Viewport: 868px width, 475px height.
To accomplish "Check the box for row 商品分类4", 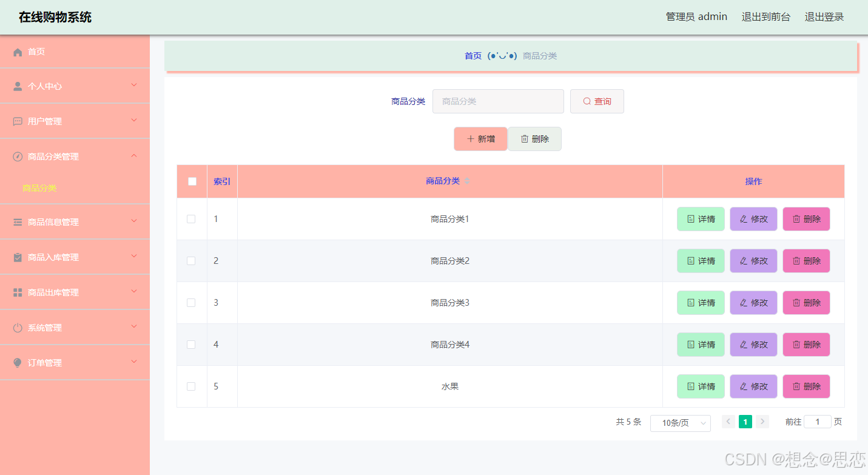I will [191, 345].
